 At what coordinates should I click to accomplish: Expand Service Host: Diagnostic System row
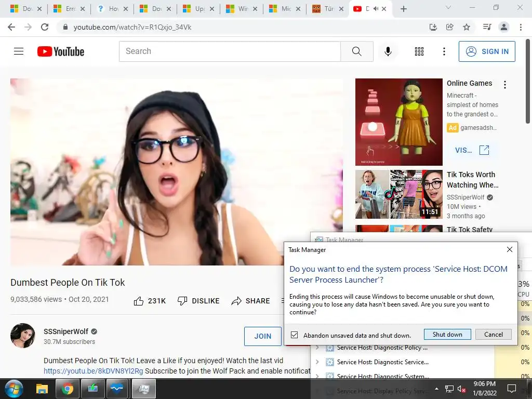pyautogui.click(x=317, y=376)
